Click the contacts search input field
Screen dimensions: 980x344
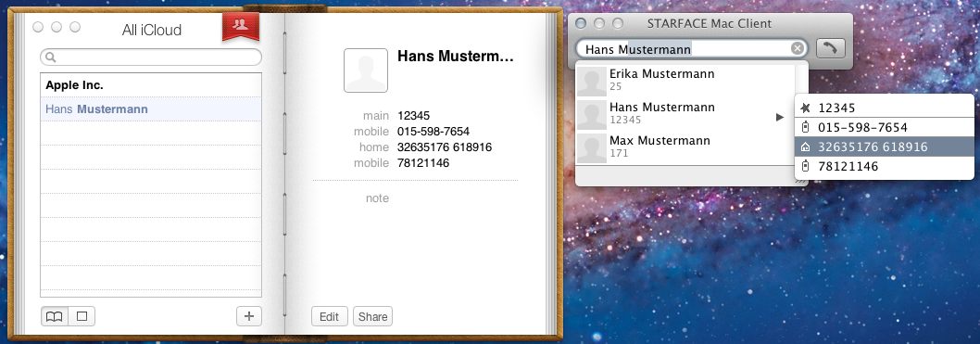[151, 57]
